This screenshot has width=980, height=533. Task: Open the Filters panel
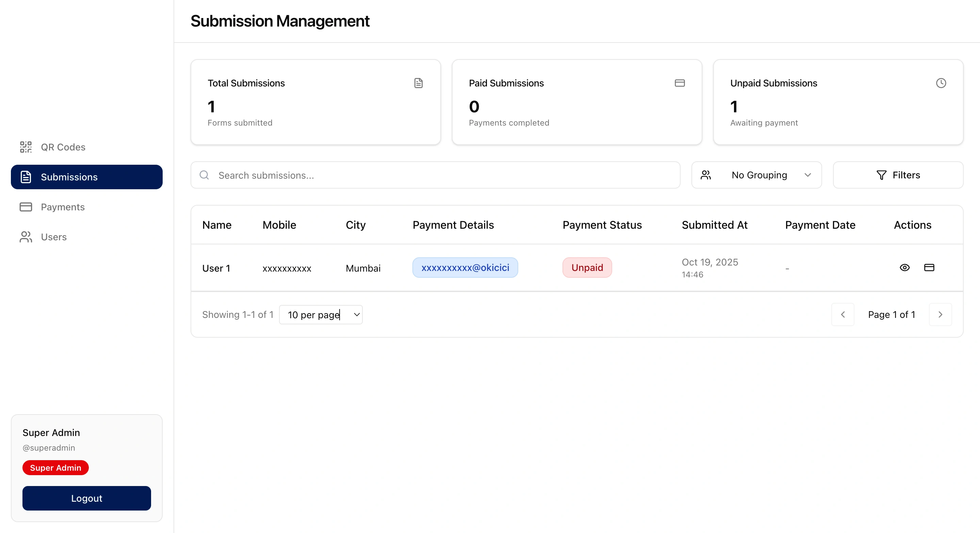coord(898,175)
